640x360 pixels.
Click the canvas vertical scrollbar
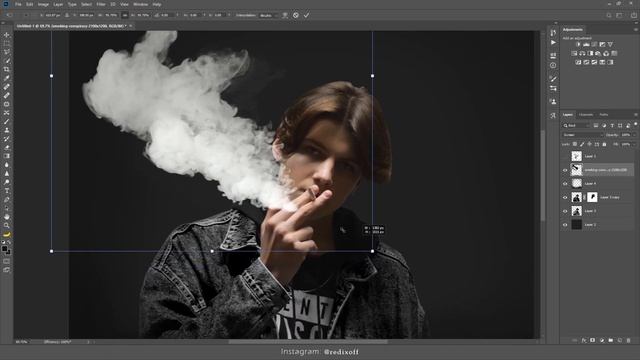[x=543, y=176]
